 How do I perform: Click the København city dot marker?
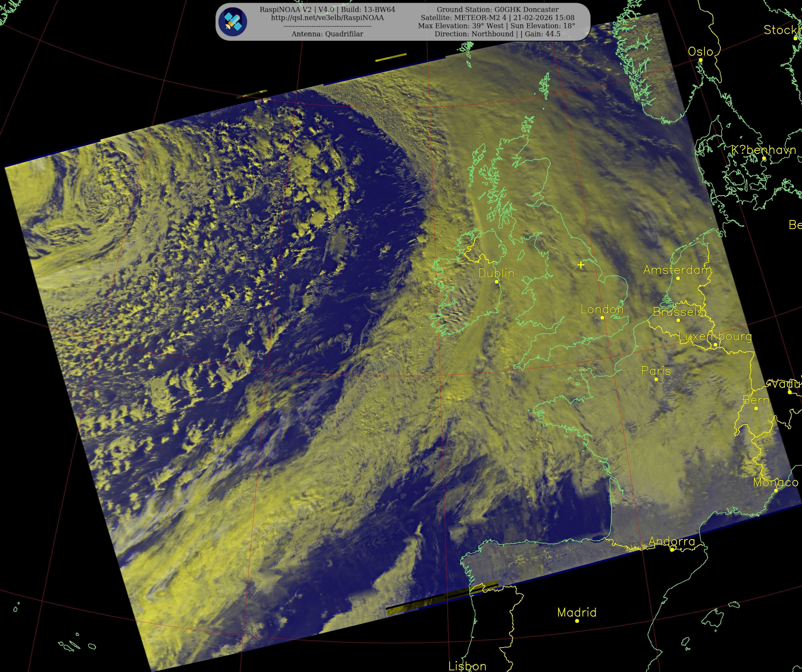pos(764,158)
